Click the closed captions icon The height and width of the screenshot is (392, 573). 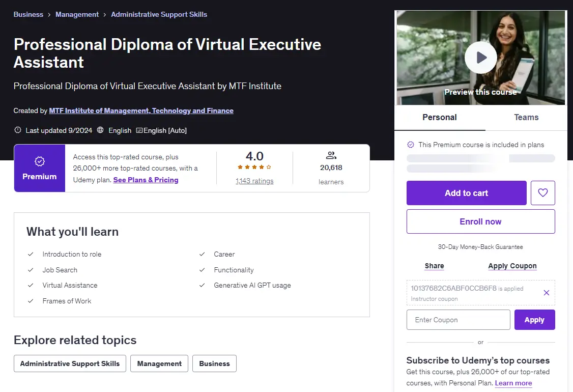pos(139,130)
